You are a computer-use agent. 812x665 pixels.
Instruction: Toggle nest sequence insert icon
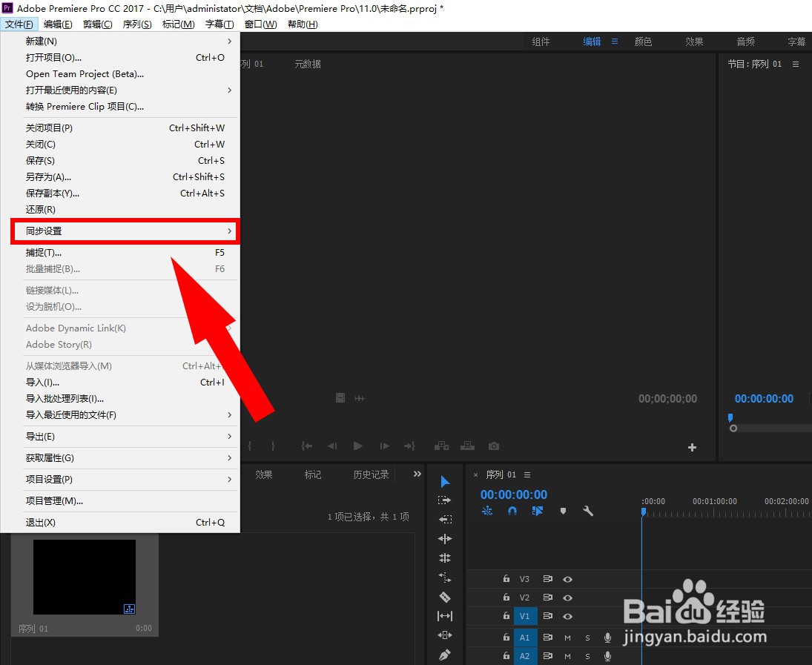[487, 512]
